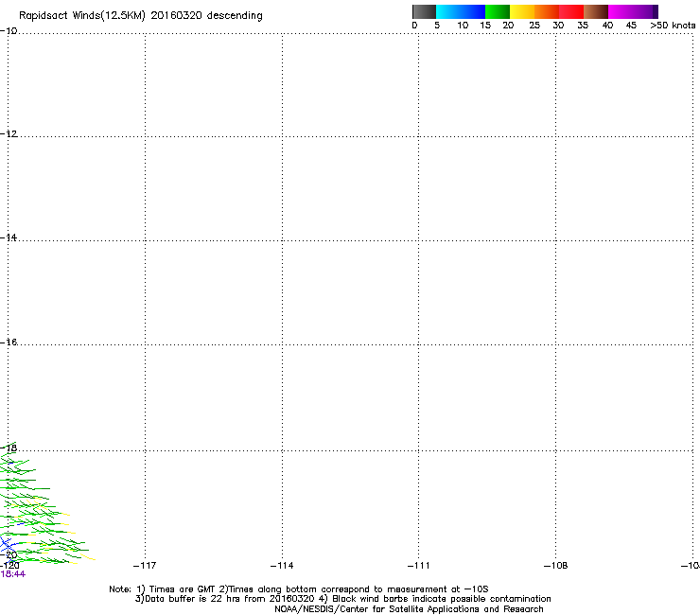
Task: Click the gray 0-5 knots color segment
Action: [424, 11]
